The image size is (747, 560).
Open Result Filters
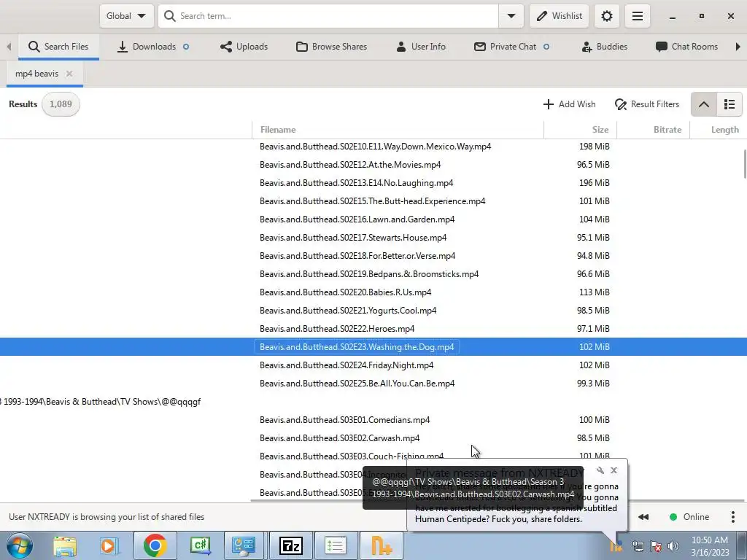click(x=647, y=104)
